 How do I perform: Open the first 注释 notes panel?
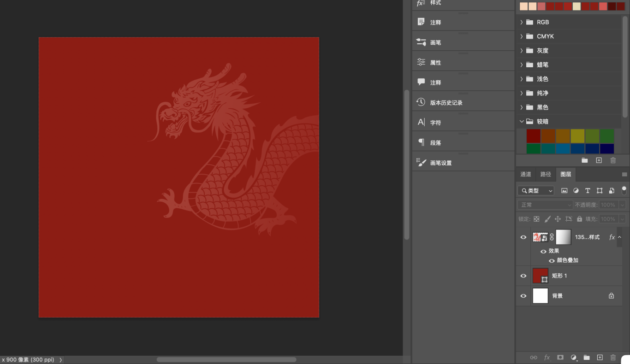click(x=421, y=22)
